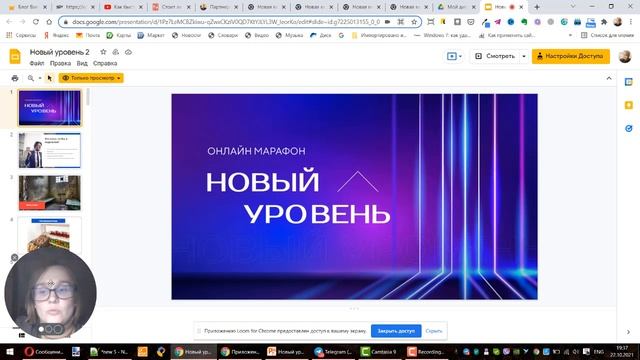Bookmark this page with the star icon

pos(414,22)
